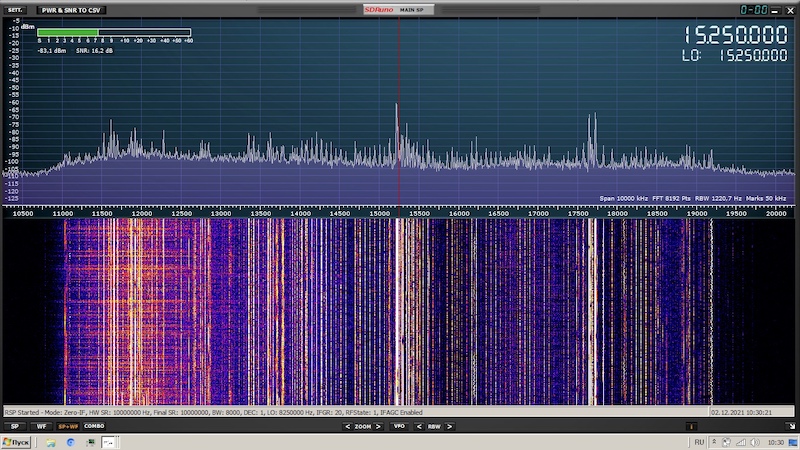This screenshot has width=800, height=450.
Task: Increase zoom with right ZOOM arrow
Action: click(377, 426)
